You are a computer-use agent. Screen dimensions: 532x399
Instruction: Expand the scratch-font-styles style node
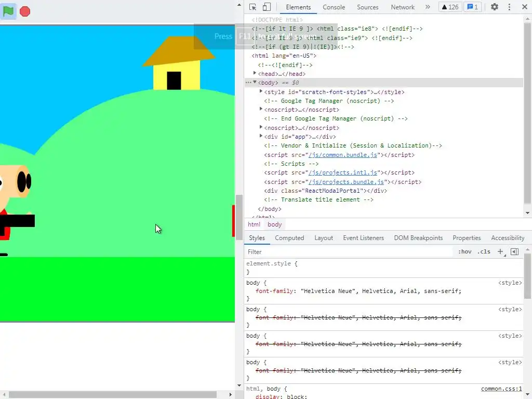pos(261,91)
